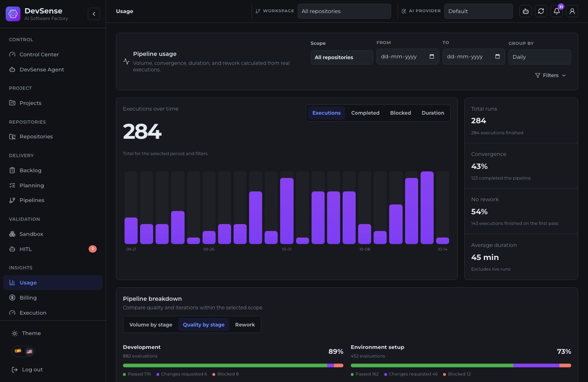Screen dimensions: 588x382
Task: Go to Projects page
Action: coord(53,103)
